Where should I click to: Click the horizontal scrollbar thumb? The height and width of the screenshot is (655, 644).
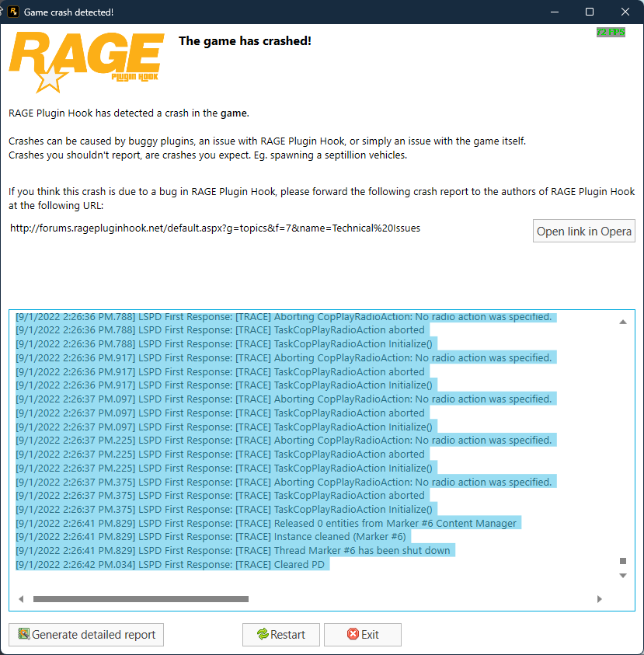(141, 599)
